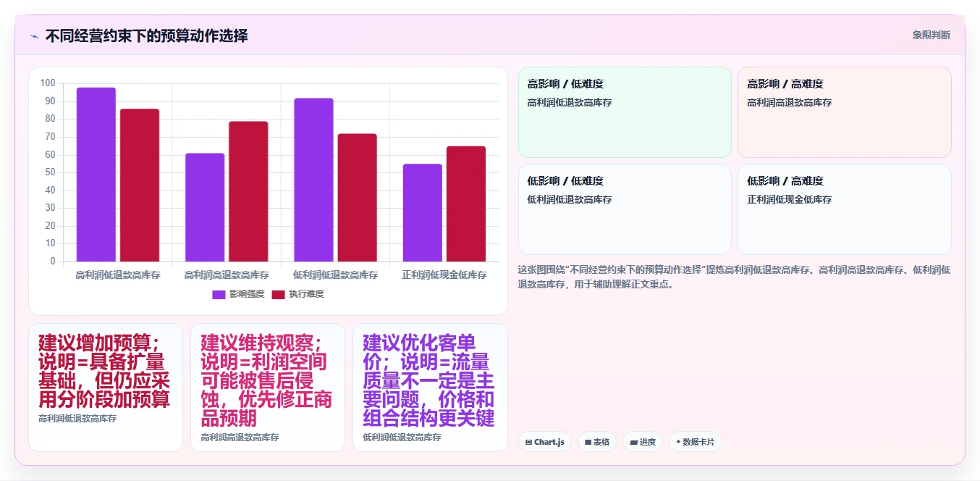980x481 pixels.
Task: Click the y-axis value 50
Action: pos(50,172)
